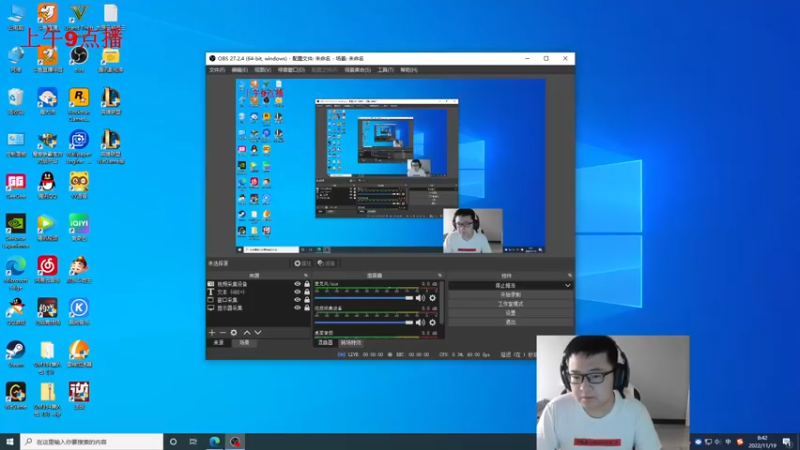Hide the 窗口采集 source

point(297,300)
